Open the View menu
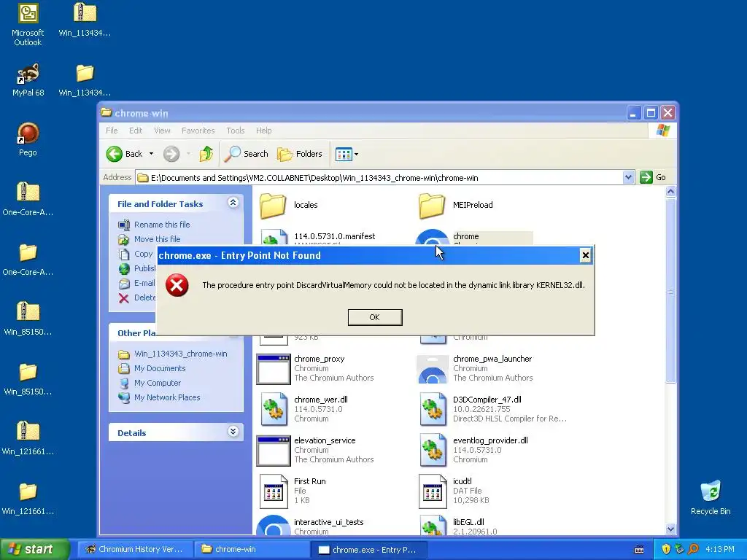 coord(162,131)
